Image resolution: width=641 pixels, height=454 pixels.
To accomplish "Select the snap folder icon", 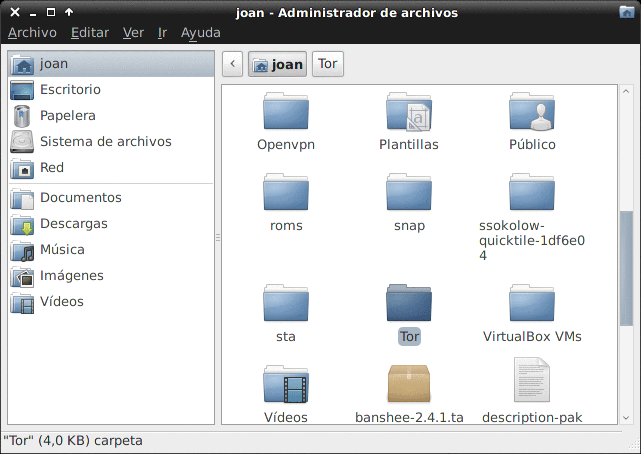I will [x=409, y=192].
